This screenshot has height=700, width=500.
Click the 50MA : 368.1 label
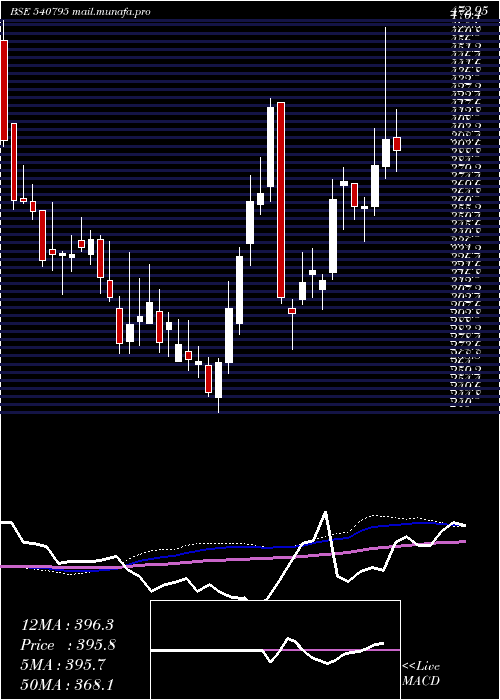click(x=67, y=685)
